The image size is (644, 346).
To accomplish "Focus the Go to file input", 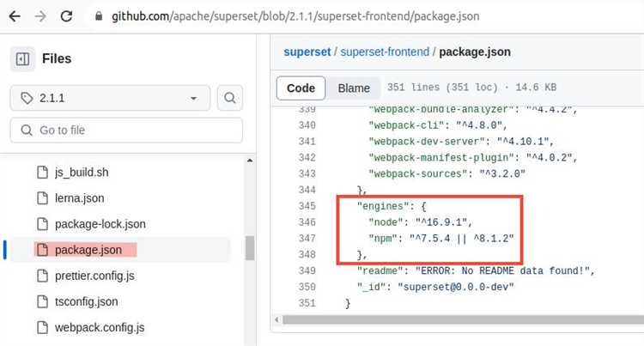I will 126,131.
